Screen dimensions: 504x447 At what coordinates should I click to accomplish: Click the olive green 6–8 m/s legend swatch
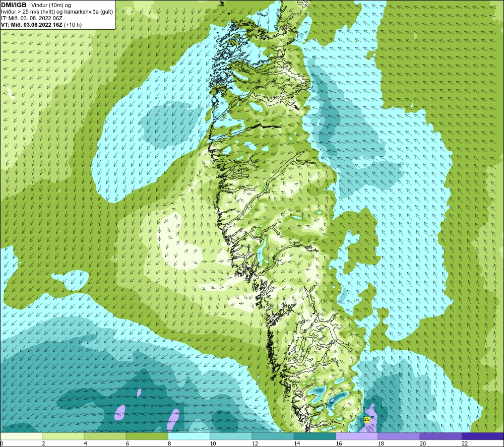pos(147,436)
